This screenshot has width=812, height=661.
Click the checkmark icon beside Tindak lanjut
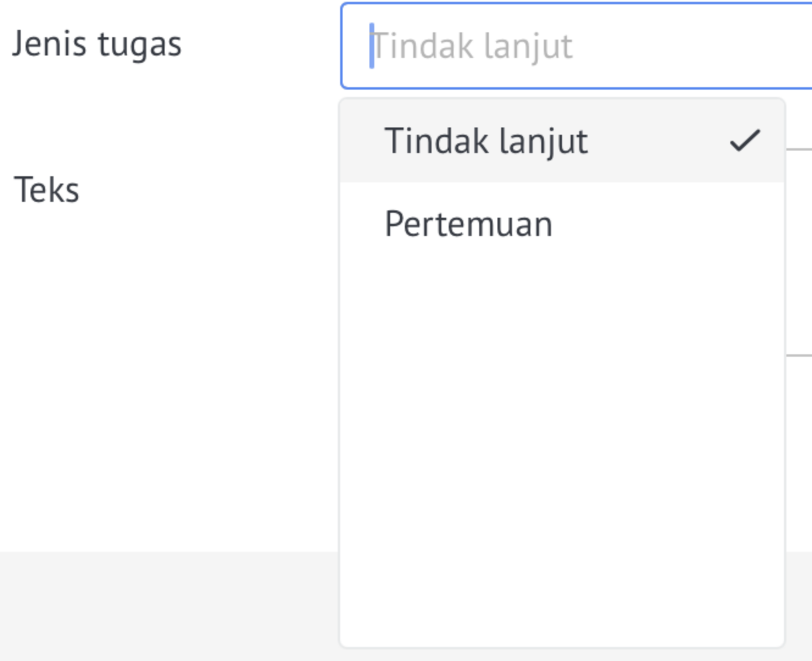(745, 140)
